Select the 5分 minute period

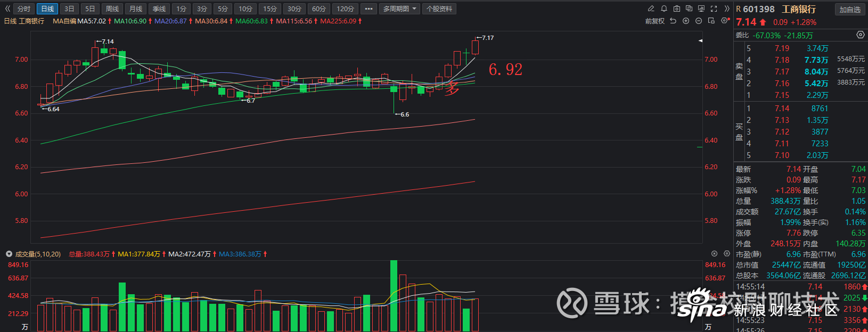pyautogui.click(x=223, y=9)
